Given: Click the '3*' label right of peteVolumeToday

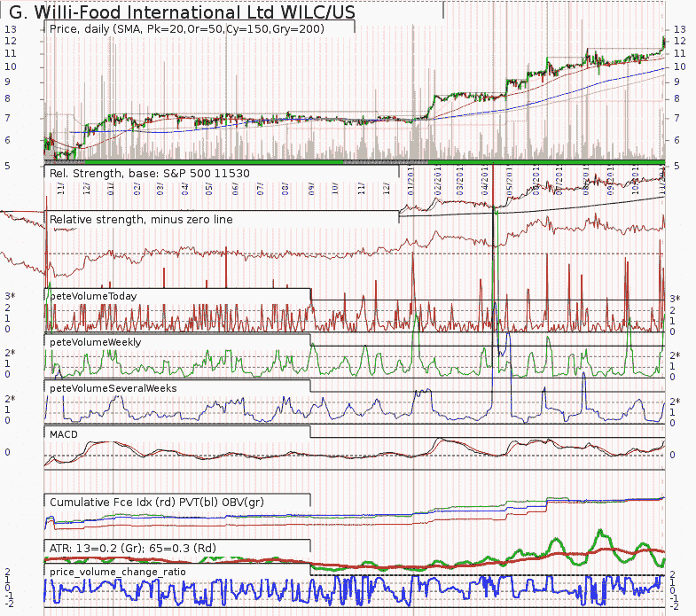Looking at the screenshot, I should [675, 299].
